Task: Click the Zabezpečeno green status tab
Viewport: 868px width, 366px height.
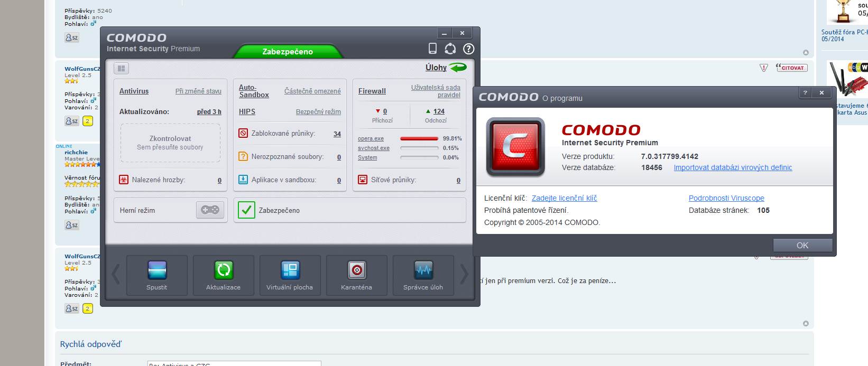Action: pyautogui.click(x=288, y=51)
